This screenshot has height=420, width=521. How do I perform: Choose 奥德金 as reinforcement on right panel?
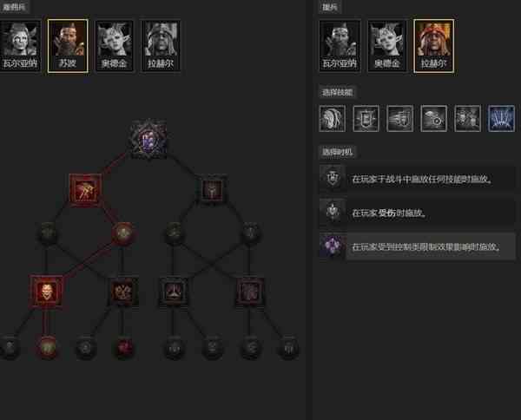point(386,46)
